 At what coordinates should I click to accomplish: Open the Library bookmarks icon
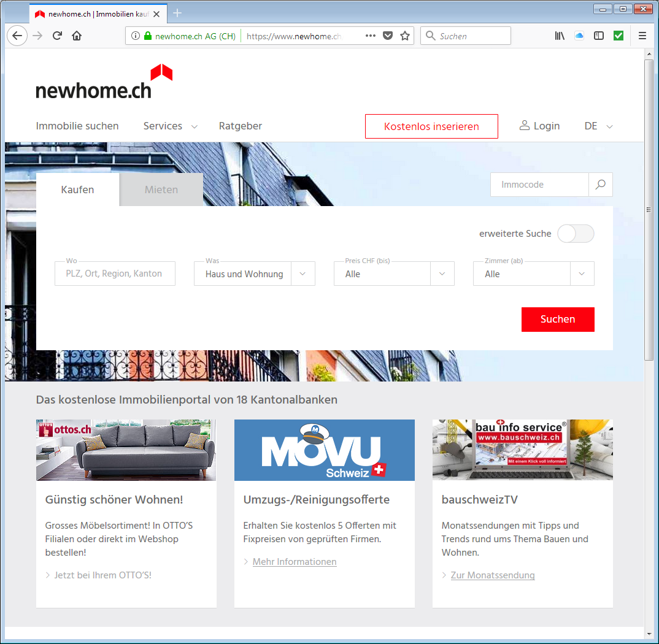click(x=560, y=36)
